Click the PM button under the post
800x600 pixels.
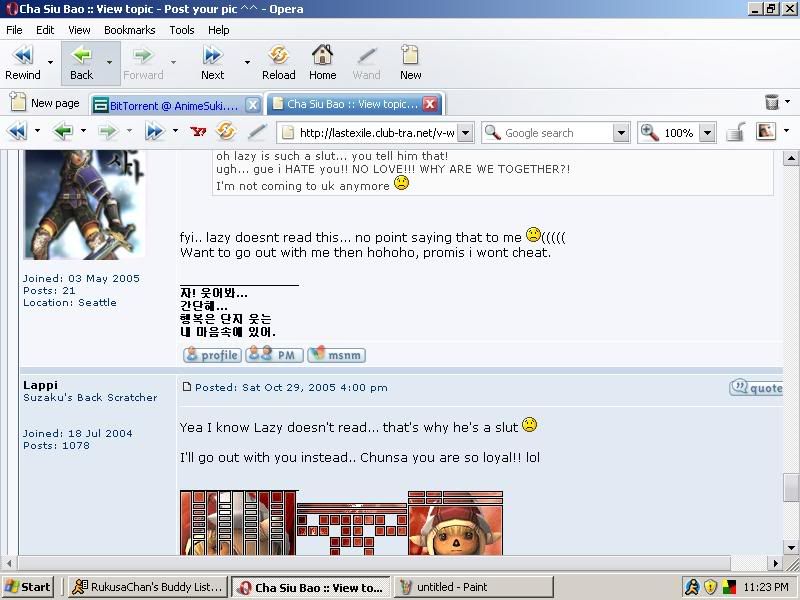click(x=274, y=355)
